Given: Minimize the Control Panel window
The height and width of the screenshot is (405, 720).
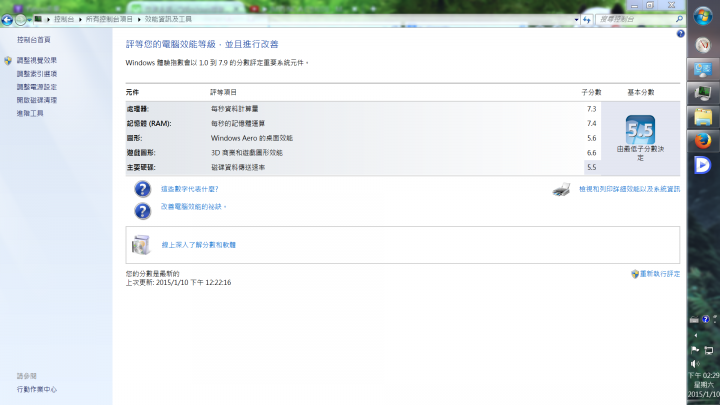Looking at the screenshot, I should point(635,6).
